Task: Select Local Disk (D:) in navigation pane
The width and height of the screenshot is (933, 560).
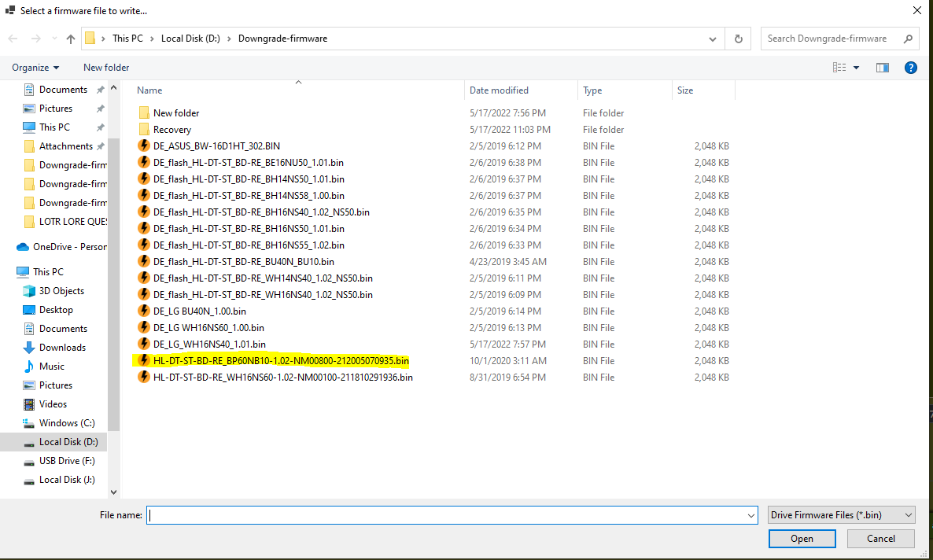Action: click(x=54, y=442)
